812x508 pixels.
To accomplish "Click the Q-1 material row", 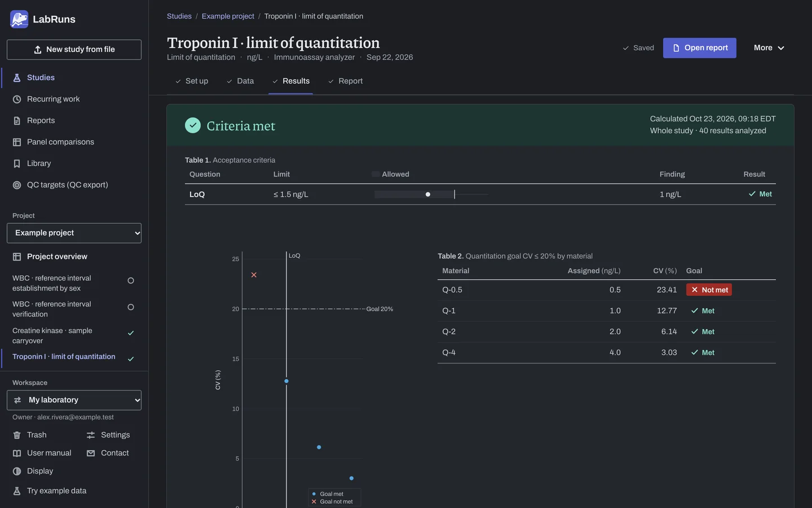I will pos(607,311).
